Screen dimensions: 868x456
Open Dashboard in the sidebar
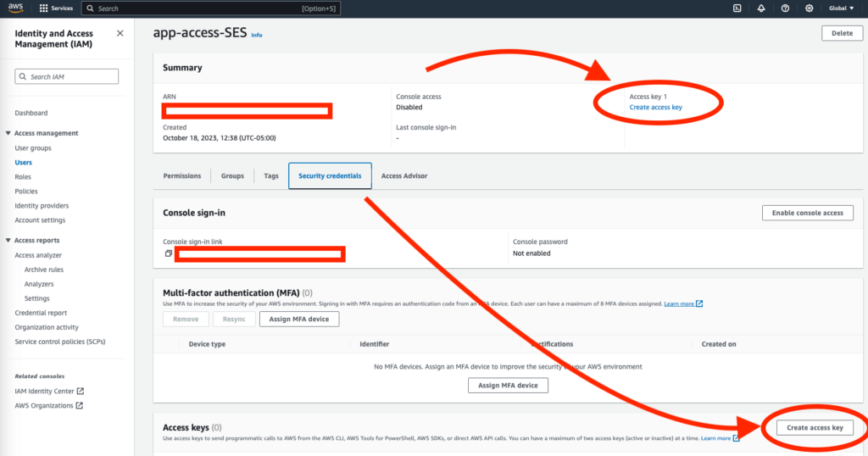[31, 113]
